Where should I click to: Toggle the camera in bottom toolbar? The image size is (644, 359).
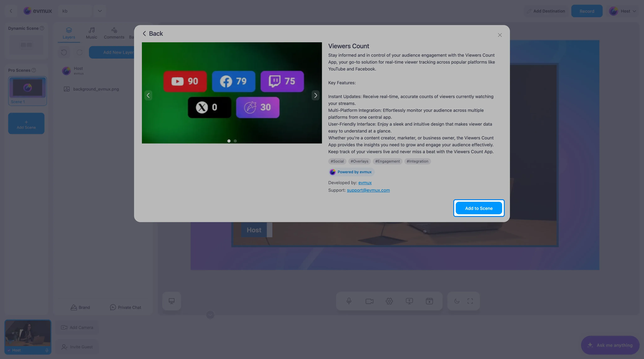(369, 301)
